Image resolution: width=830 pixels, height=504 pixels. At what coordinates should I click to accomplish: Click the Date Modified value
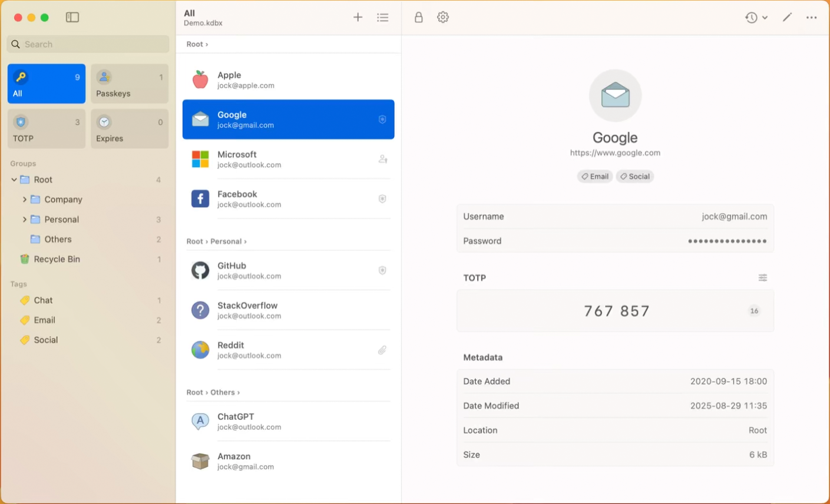pos(729,406)
